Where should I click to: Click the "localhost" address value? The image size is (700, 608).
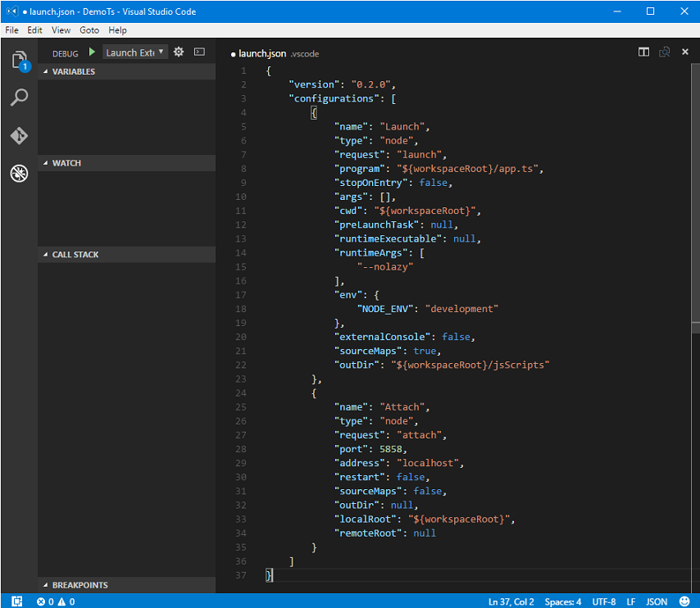(427, 463)
